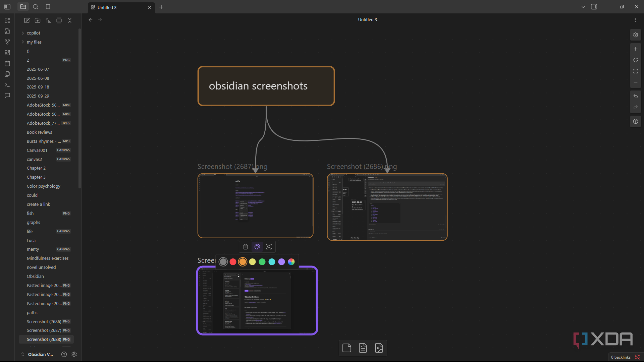Open the command palette ribbon icon
The height and width of the screenshot is (362, 644).
tap(7, 85)
